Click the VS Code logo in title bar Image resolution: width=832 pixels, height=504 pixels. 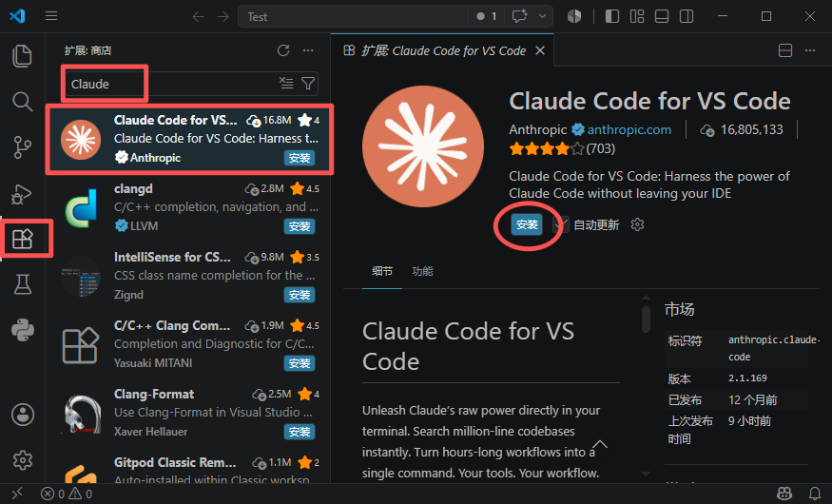[17, 16]
